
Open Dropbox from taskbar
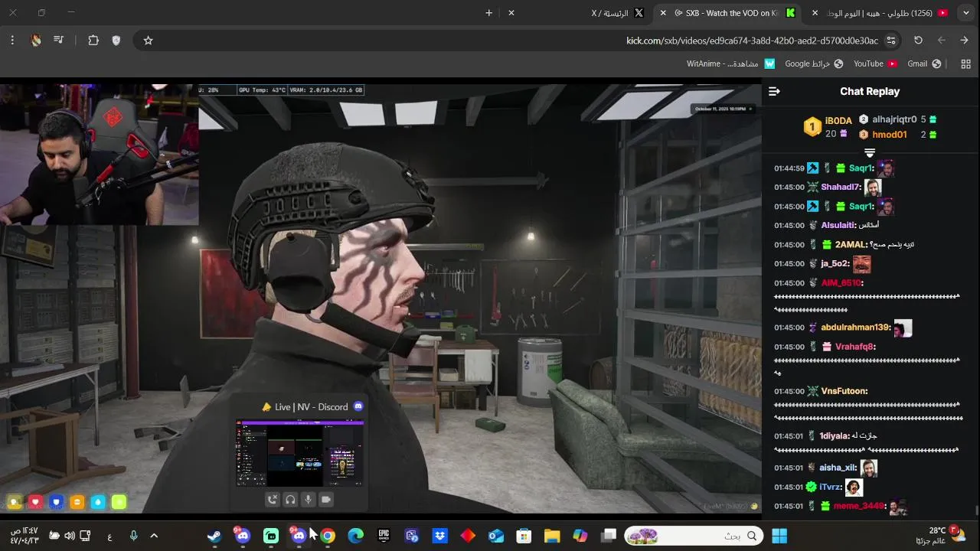click(439, 536)
